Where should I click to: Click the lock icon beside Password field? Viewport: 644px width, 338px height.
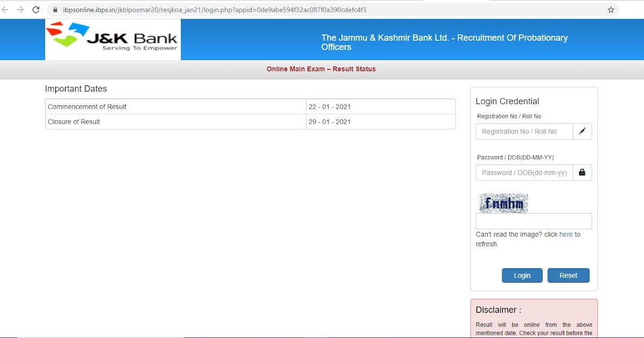click(x=582, y=173)
